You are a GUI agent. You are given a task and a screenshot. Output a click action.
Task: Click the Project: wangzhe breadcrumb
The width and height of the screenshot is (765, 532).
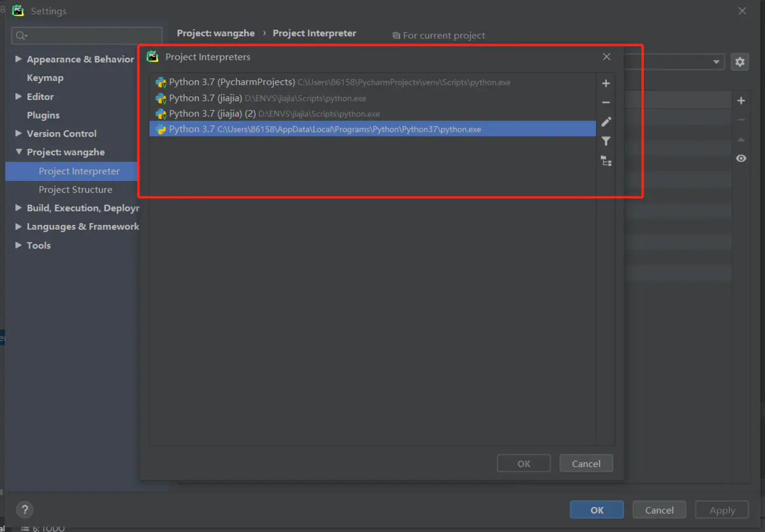pos(216,33)
